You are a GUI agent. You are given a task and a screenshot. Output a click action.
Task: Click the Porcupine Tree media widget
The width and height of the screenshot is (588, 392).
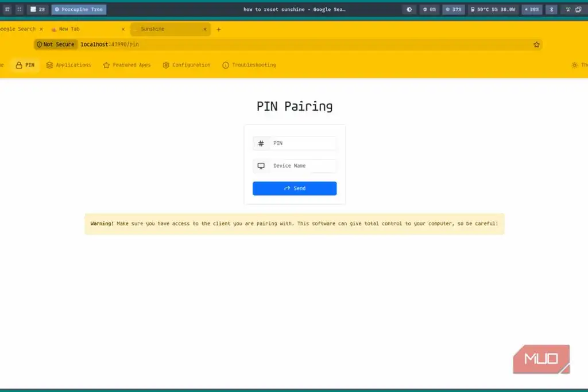click(79, 9)
